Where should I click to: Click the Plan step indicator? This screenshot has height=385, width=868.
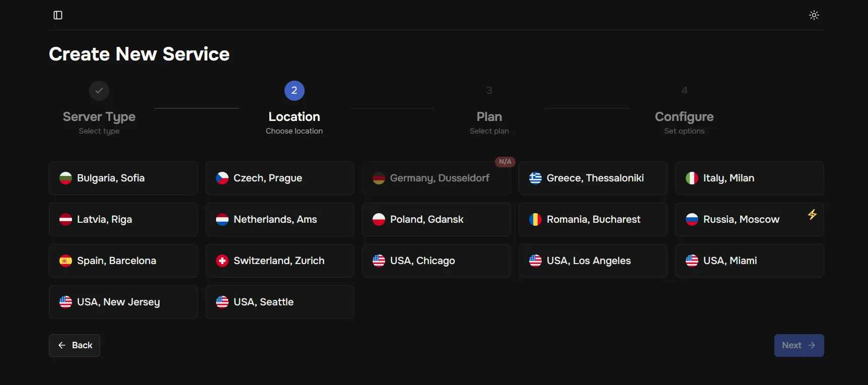[x=489, y=91]
